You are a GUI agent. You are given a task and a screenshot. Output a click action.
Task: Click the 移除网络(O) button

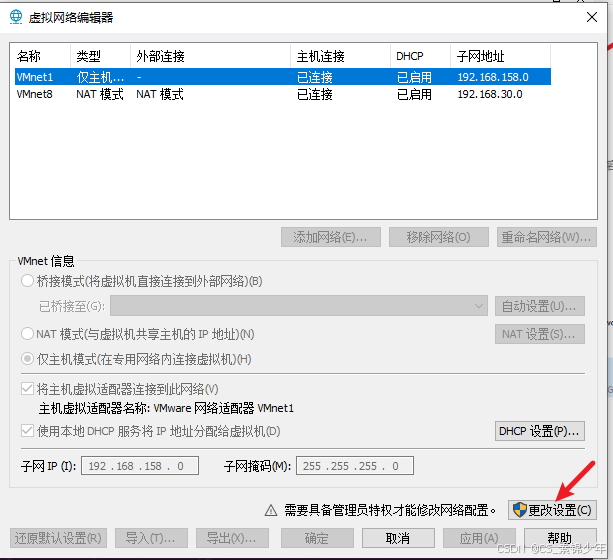coord(439,237)
